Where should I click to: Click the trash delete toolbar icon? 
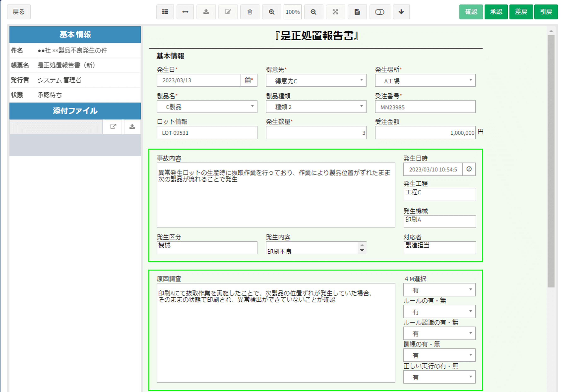(250, 12)
